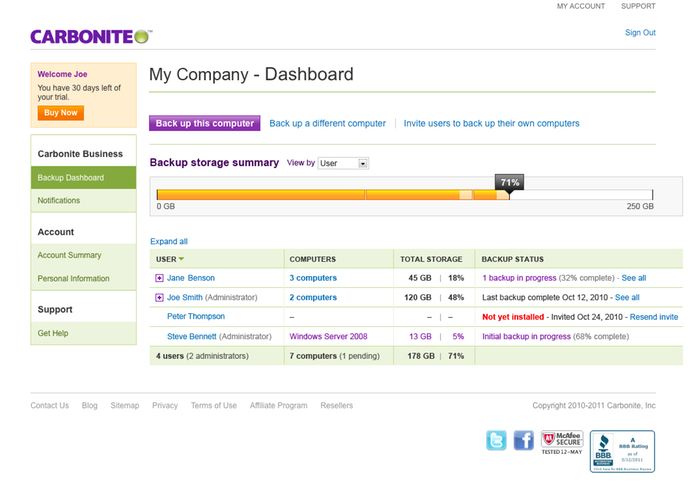Open Terms of Use in the footer

coord(214,406)
